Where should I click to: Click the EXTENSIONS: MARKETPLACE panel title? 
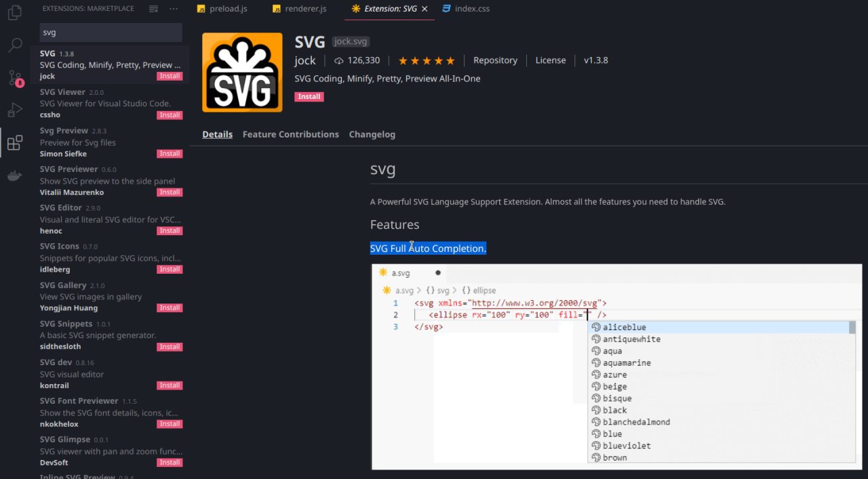coord(88,9)
